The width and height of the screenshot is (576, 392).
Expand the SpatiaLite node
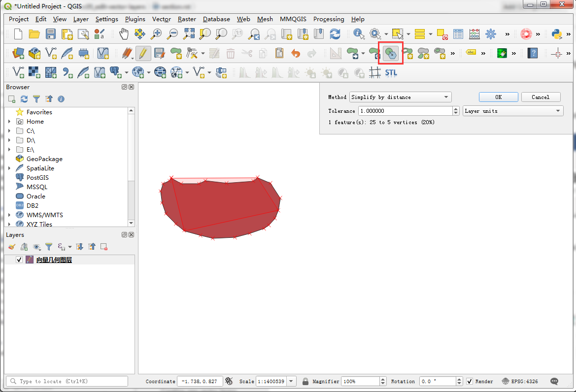click(9, 168)
